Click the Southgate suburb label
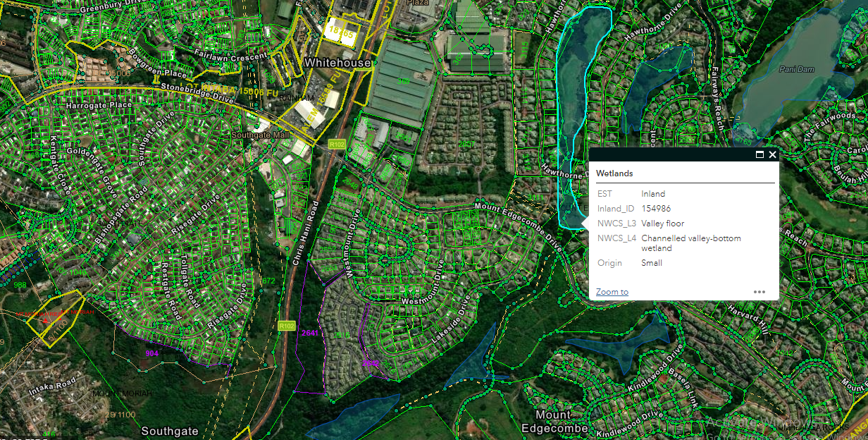The image size is (868, 440). (x=170, y=430)
